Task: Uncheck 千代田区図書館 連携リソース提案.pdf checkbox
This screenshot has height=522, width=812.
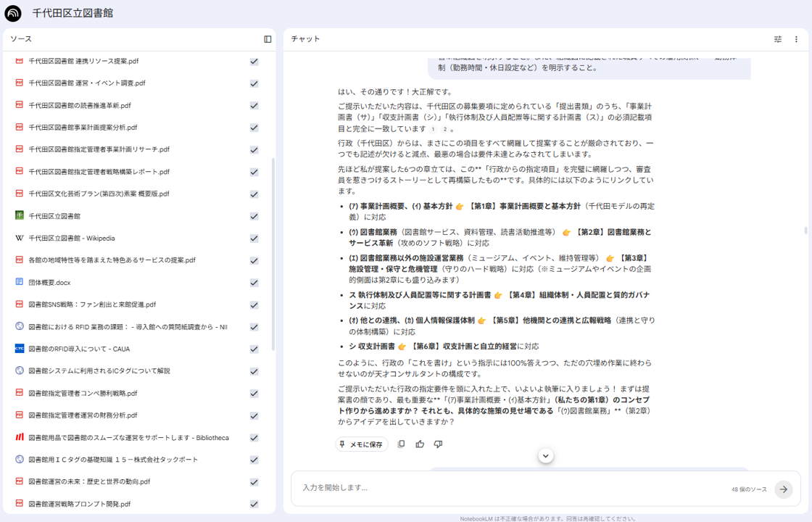Action: 254,62
